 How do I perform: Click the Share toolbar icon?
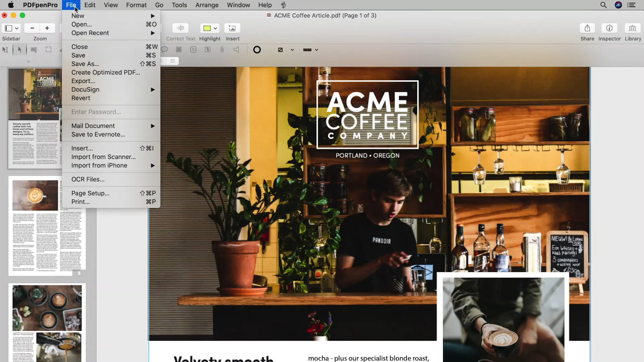click(x=587, y=28)
